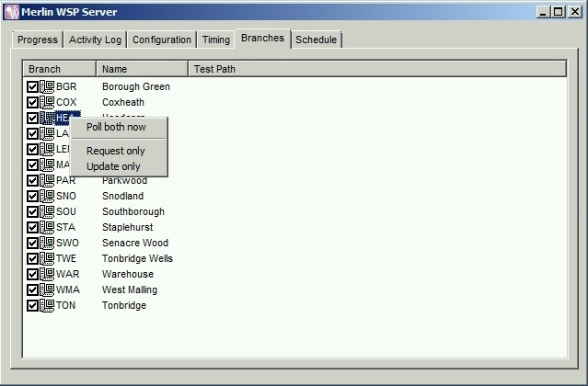This screenshot has width=588, height=386.
Task: Select the Coxheath name cell
Action: [123, 102]
